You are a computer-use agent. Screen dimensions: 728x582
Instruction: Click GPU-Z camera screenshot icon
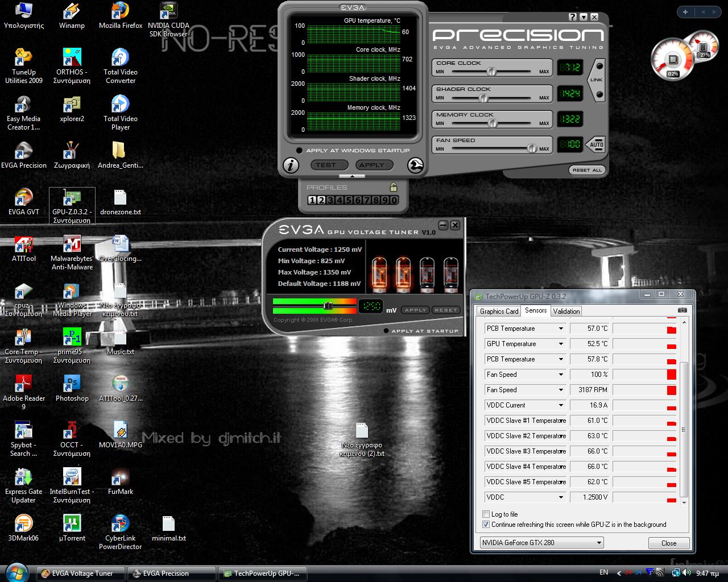coord(682,310)
